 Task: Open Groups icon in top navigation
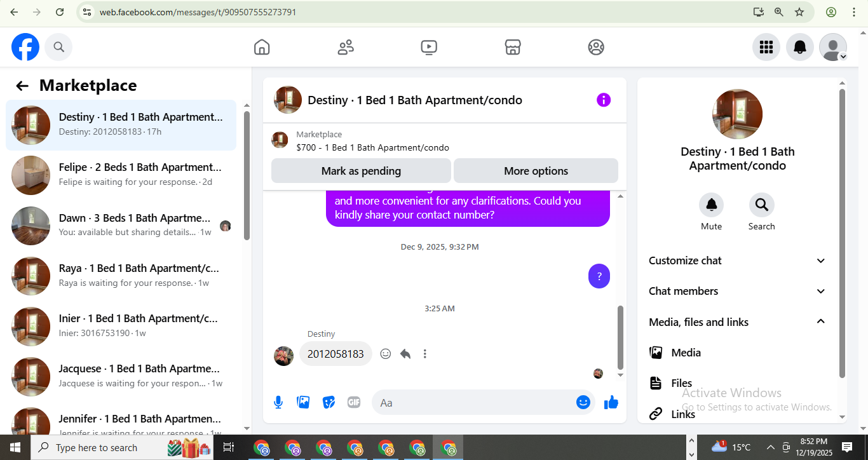[x=596, y=47]
